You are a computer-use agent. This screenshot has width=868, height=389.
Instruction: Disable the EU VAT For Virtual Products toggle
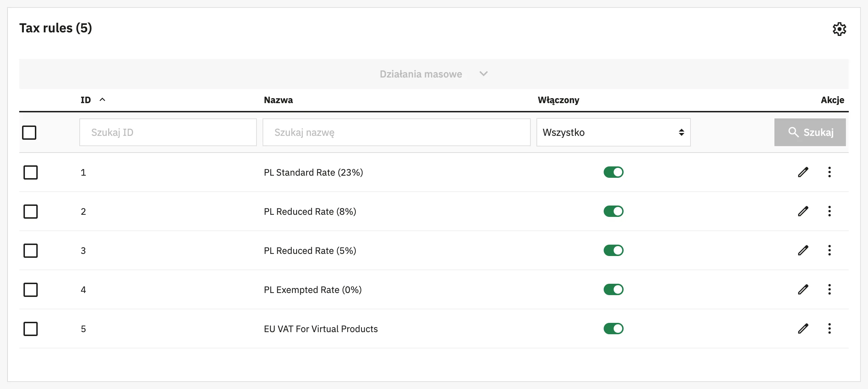(613, 329)
